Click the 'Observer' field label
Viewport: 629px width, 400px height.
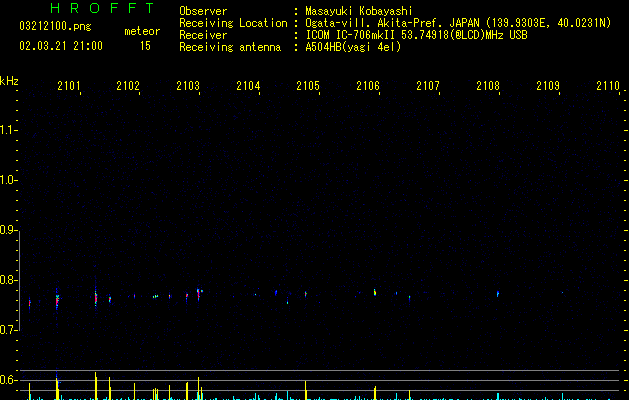tap(203, 11)
